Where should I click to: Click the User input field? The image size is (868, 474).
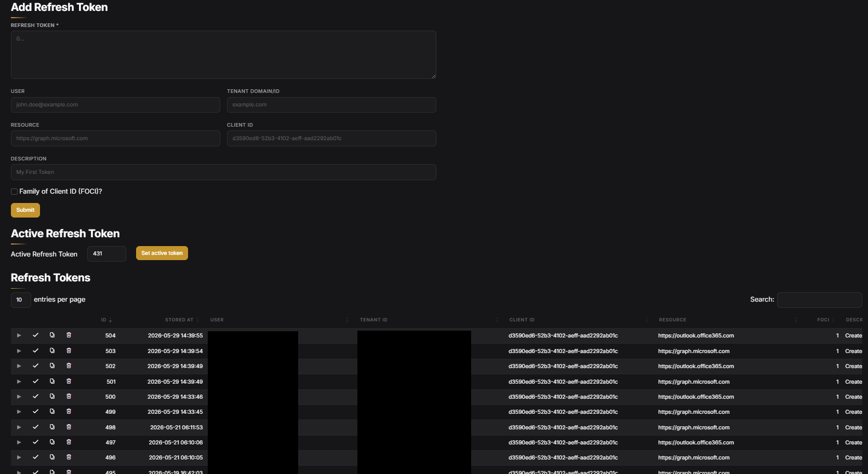point(115,105)
